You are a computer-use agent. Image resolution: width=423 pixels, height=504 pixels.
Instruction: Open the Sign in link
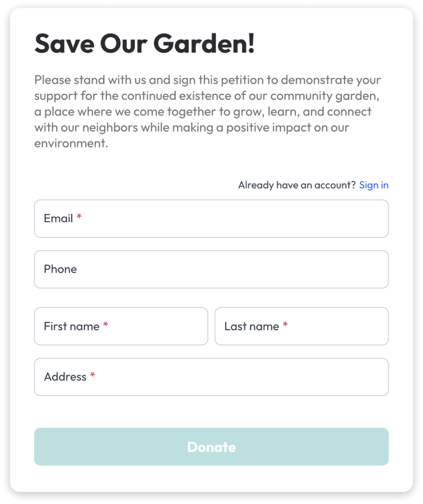point(374,185)
